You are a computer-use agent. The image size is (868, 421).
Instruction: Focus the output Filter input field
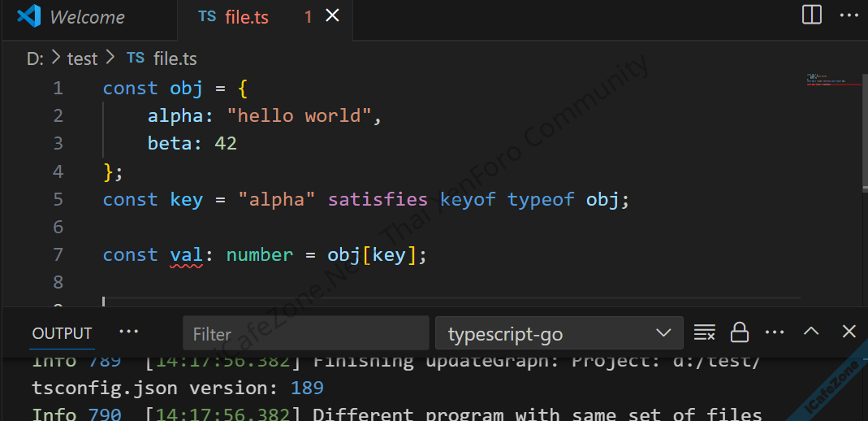(x=306, y=333)
